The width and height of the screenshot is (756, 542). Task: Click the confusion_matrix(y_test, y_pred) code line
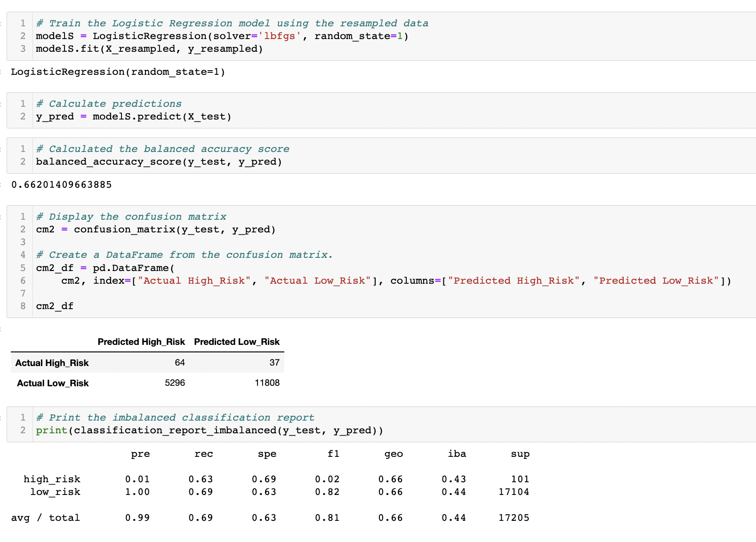click(x=156, y=230)
